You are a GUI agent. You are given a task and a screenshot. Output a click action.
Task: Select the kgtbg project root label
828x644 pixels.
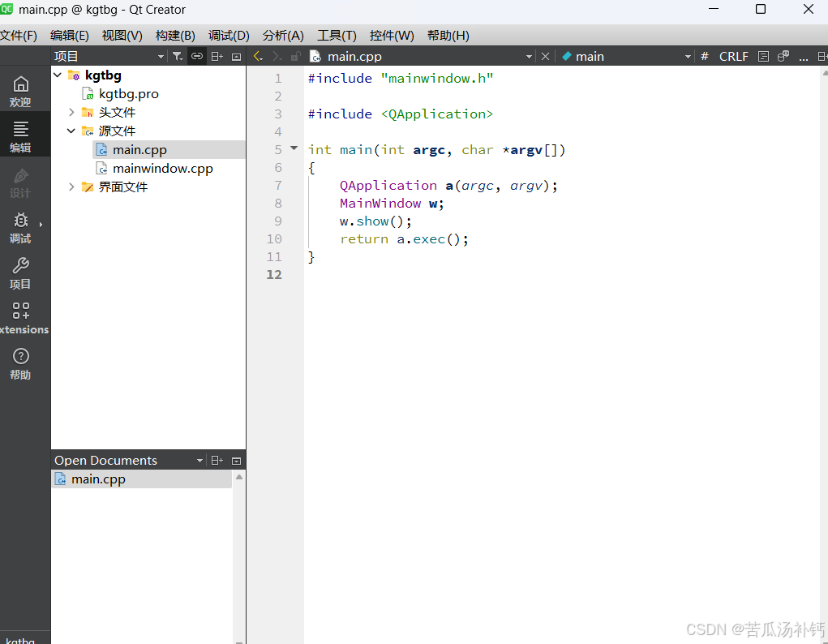point(103,75)
